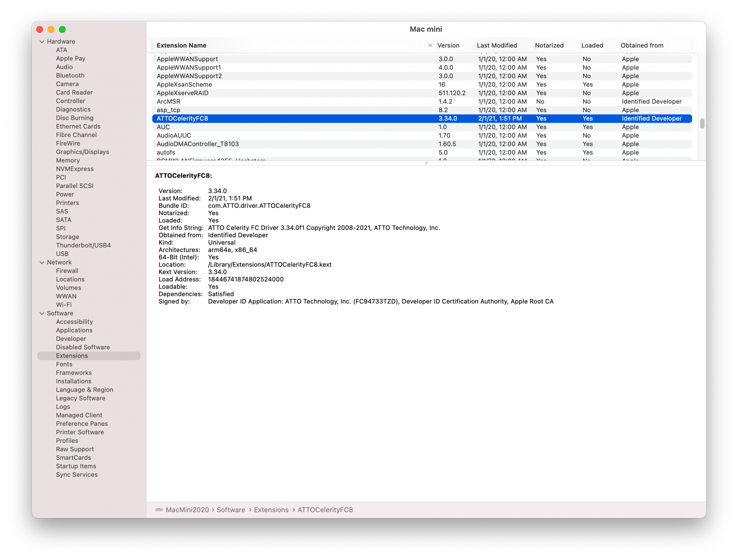Click the yellow minimize window button
The width and height of the screenshot is (738, 560).
(51, 30)
